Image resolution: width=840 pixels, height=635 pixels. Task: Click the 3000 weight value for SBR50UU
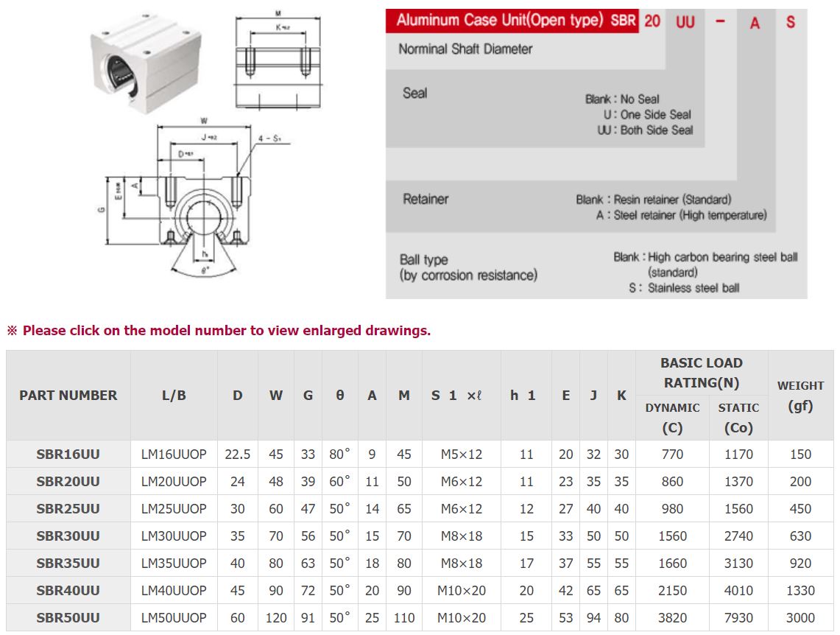coord(800,618)
